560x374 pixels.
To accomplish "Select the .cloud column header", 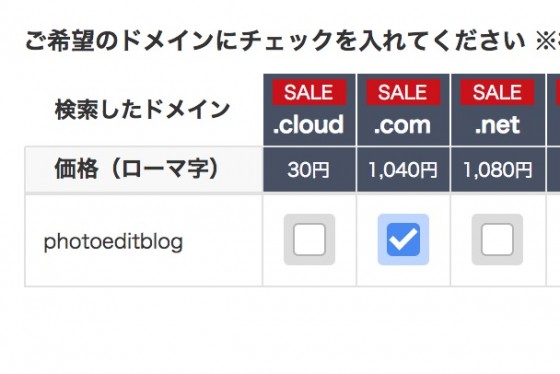I will (x=309, y=110).
